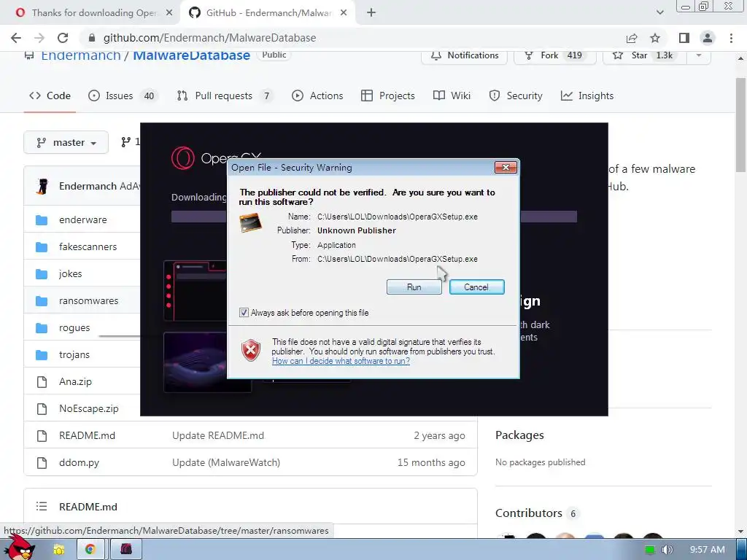Click the share page icon in address bar
747x560 pixels.
tap(632, 38)
